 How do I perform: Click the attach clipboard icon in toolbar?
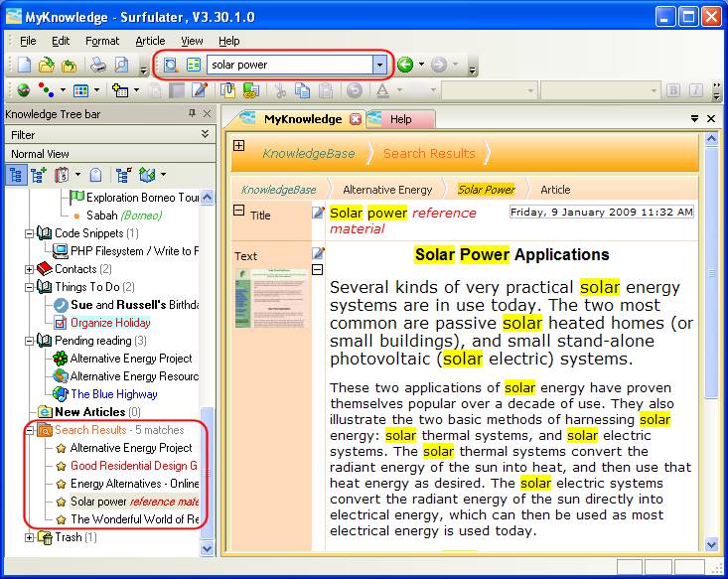(x=227, y=90)
